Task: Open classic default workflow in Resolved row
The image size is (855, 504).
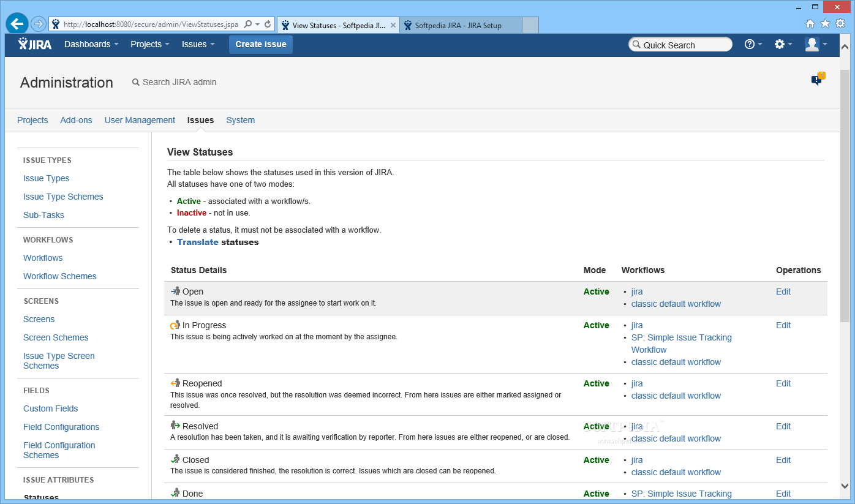Action: 676,438
